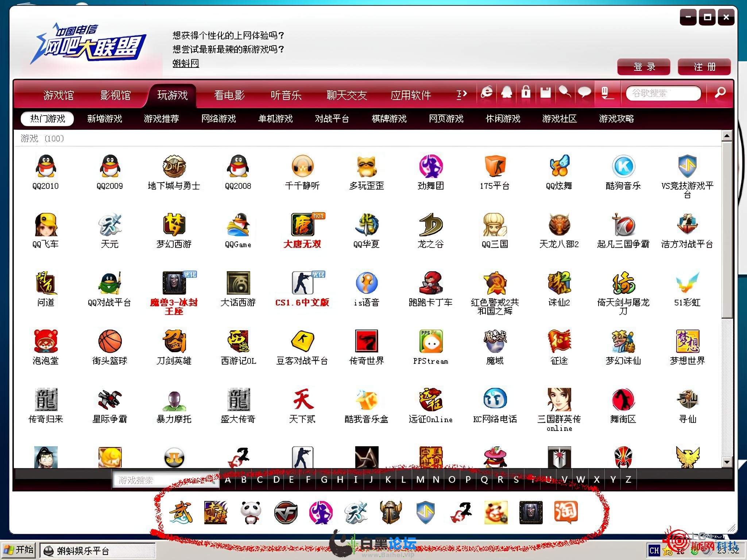Show the 网络游戏 subcategory

click(218, 118)
